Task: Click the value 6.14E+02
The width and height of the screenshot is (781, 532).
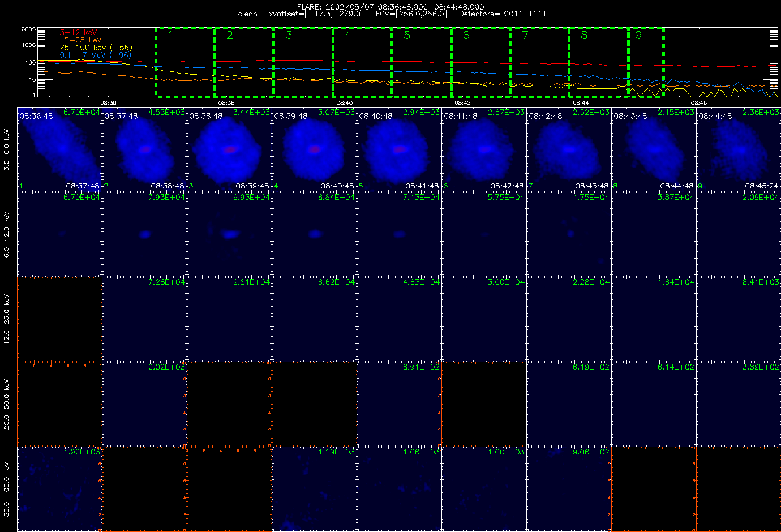Action: point(676,367)
